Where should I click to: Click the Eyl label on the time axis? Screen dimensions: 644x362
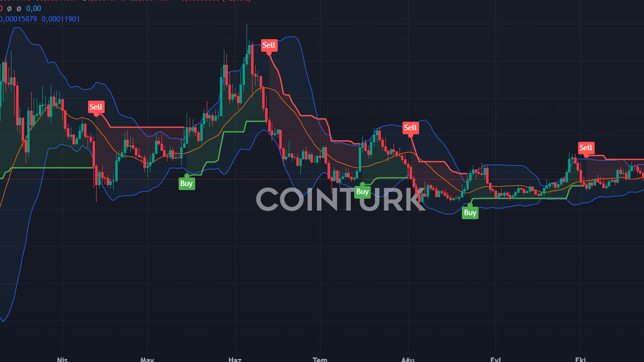point(496,359)
